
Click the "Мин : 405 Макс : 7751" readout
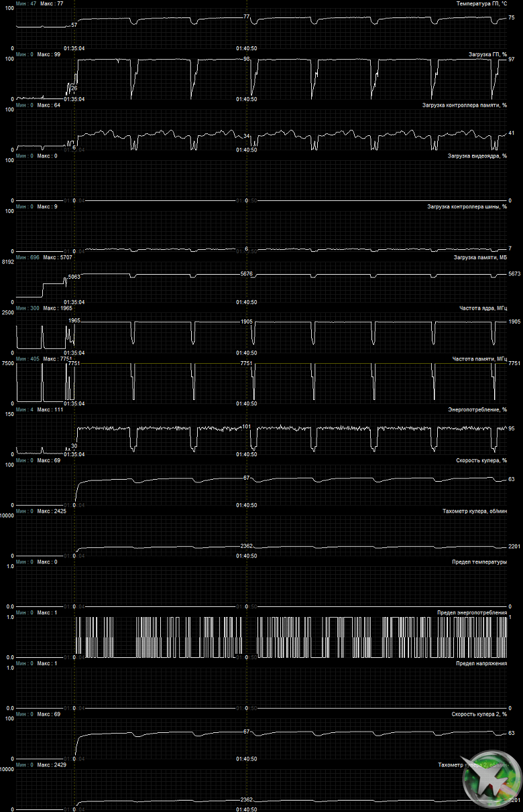click(44, 358)
